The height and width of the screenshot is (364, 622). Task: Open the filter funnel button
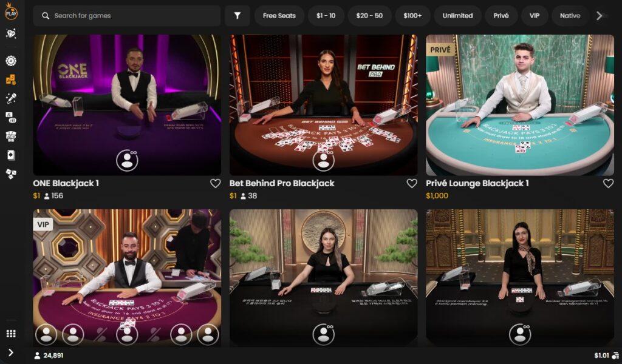[238, 15]
